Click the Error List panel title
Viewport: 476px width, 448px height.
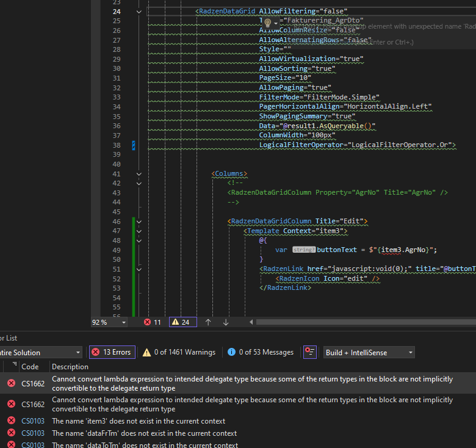tap(9, 338)
